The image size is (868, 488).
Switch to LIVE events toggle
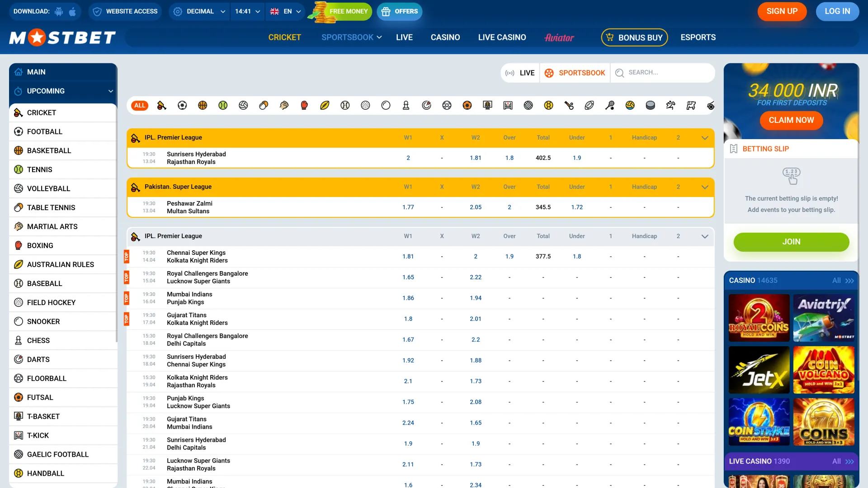(x=520, y=73)
